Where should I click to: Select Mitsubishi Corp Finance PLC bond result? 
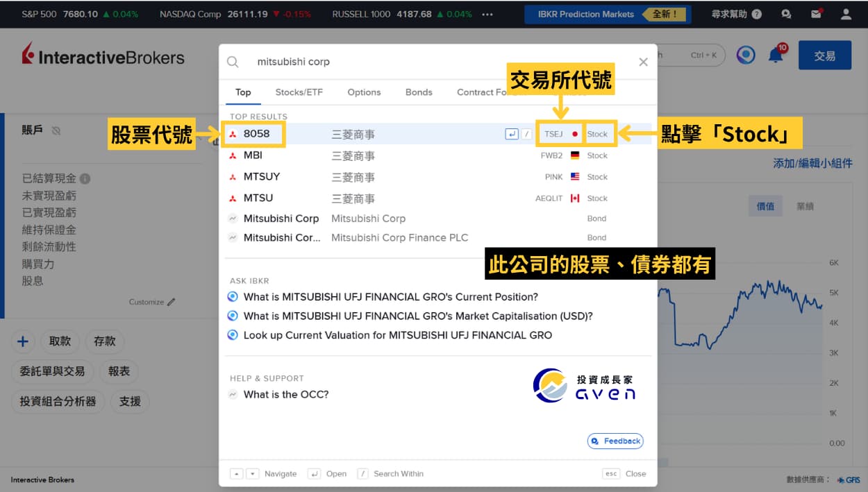437,237
